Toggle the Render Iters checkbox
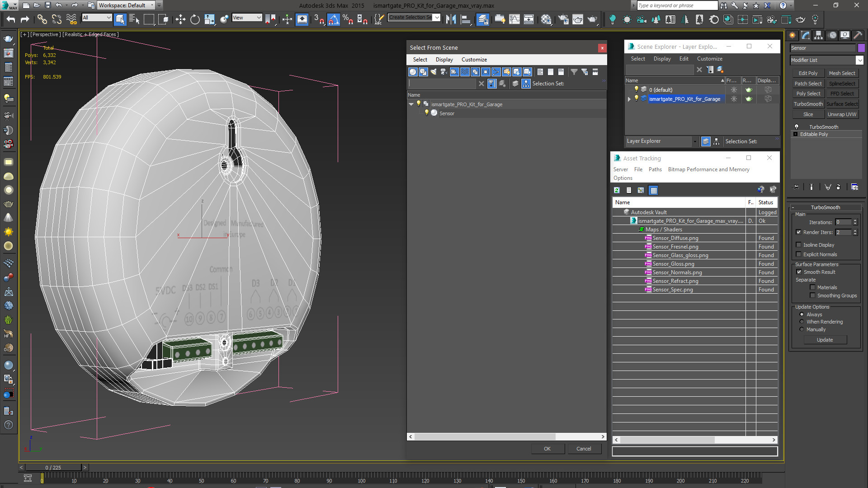Screen dimensions: 868x488 pos(799,232)
